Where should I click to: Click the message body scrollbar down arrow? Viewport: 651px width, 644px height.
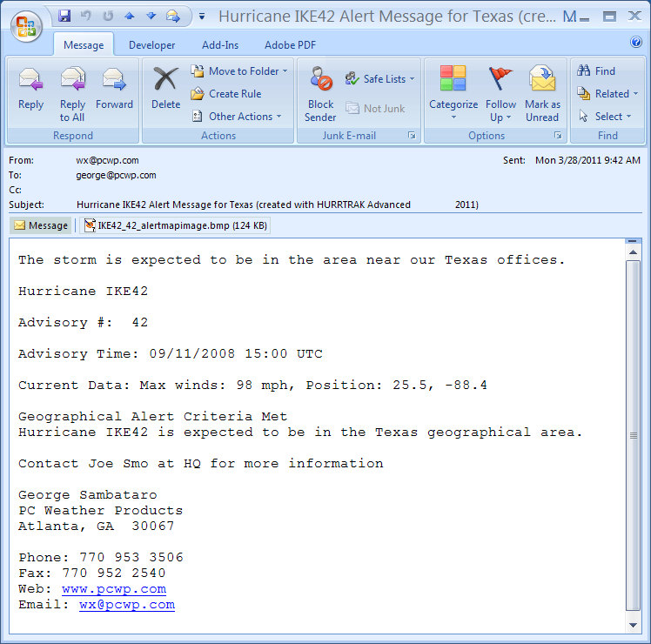(634, 625)
